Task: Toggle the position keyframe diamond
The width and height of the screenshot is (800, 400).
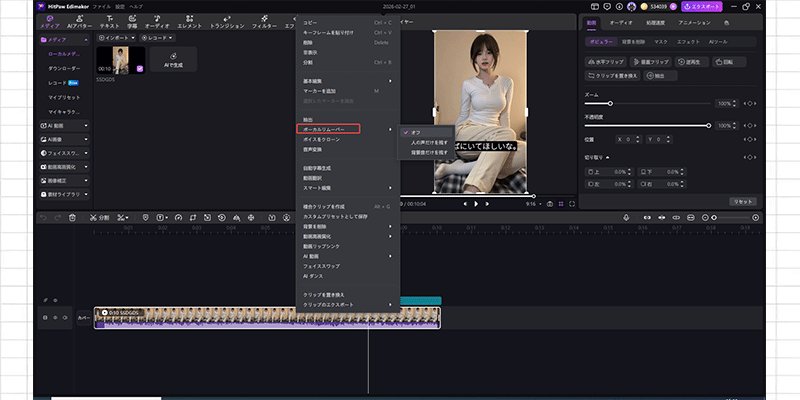Action: tap(749, 139)
